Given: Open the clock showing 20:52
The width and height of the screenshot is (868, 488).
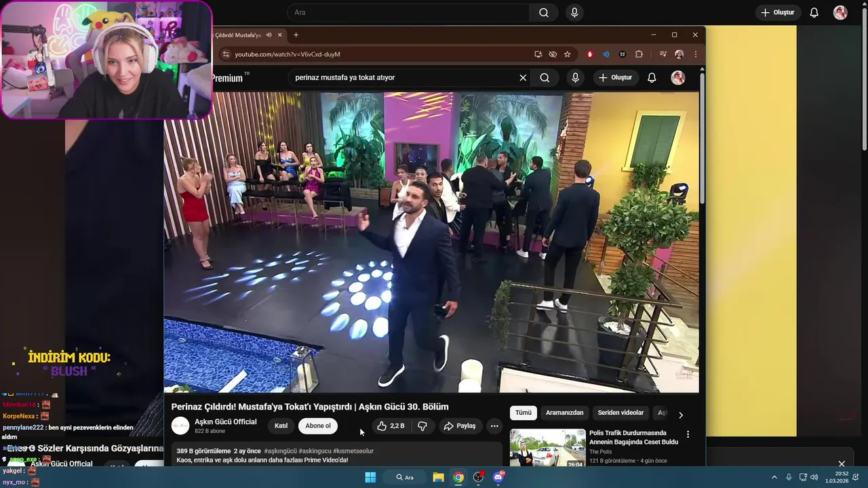Looking at the screenshot, I should (x=837, y=477).
